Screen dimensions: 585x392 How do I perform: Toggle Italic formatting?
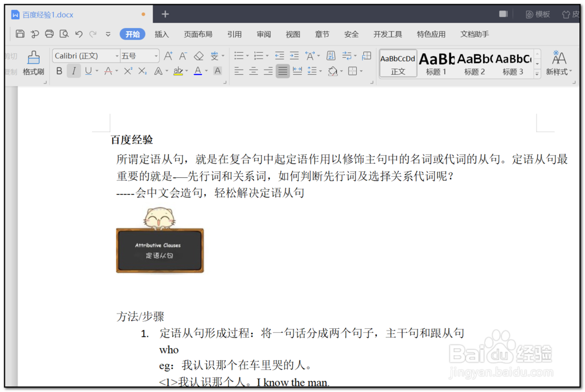tap(74, 71)
